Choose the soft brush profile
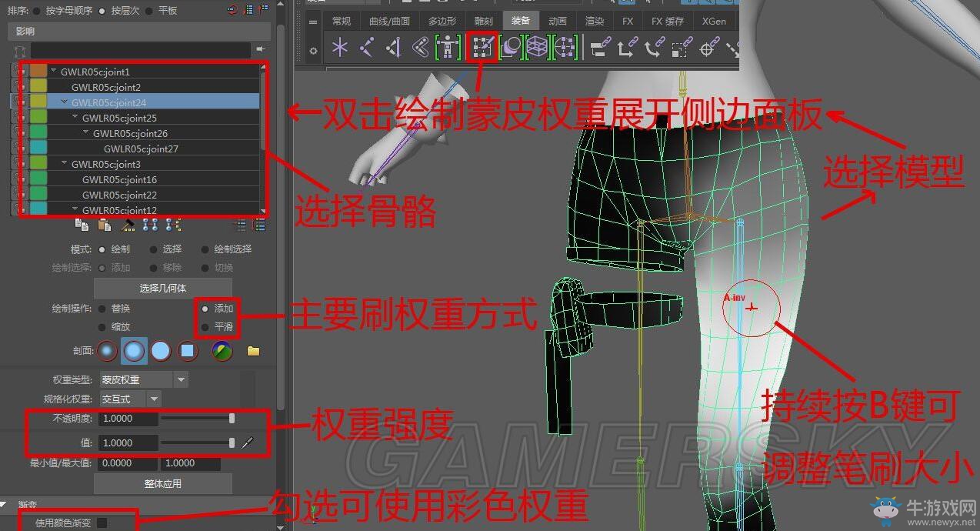Image resolution: width=980 pixels, height=531 pixels. (134, 351)
